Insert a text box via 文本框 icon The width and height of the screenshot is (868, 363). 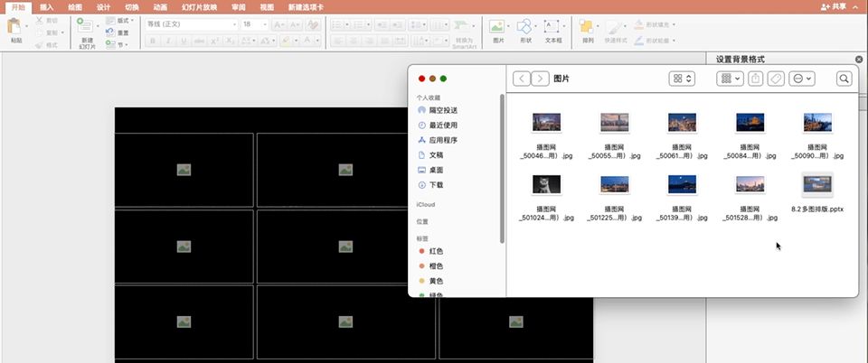552,27
